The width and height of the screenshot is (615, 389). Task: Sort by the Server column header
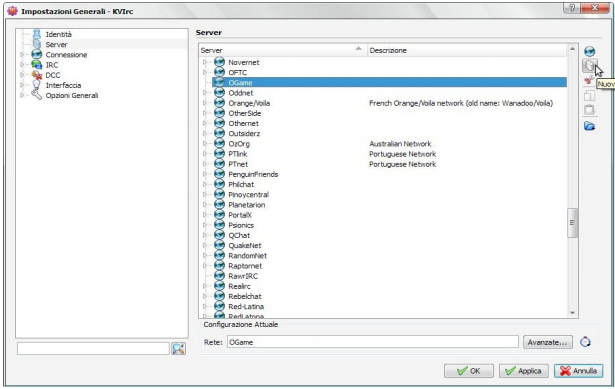tap(283, 50)
